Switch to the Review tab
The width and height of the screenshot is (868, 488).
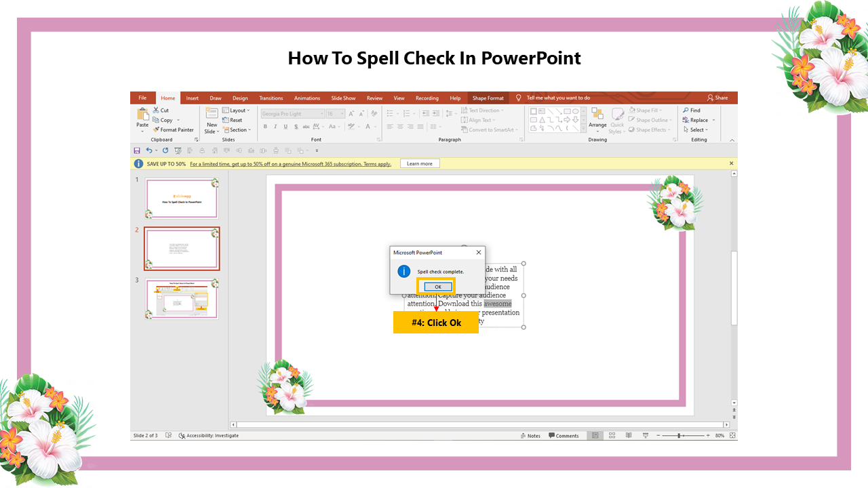point(374,98)
